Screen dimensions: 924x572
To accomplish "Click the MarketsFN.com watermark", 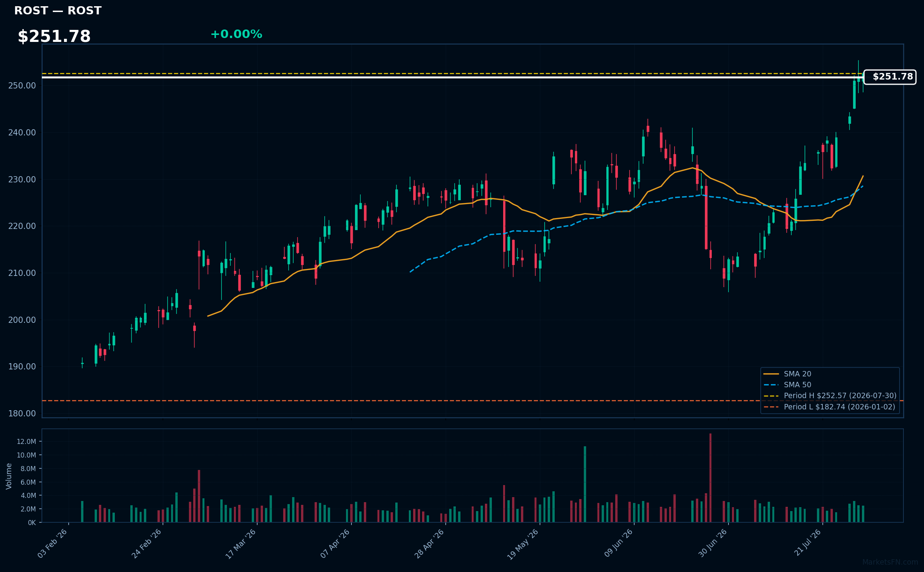I will tap(890, 562).
